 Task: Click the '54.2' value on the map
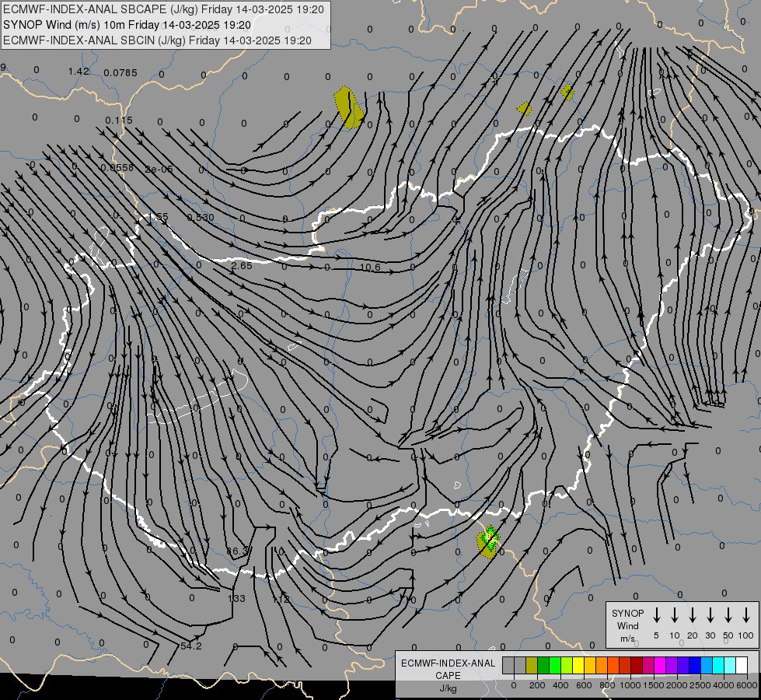coord(190,646)
